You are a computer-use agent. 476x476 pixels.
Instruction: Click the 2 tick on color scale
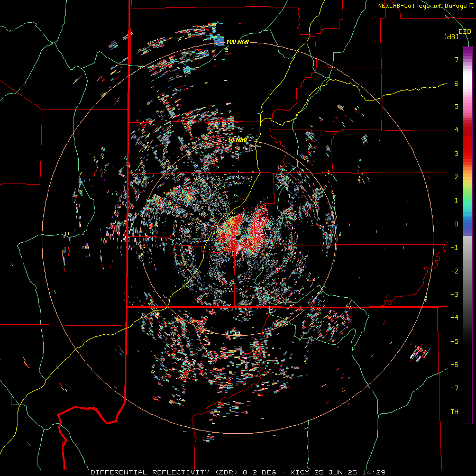(456, 177)
